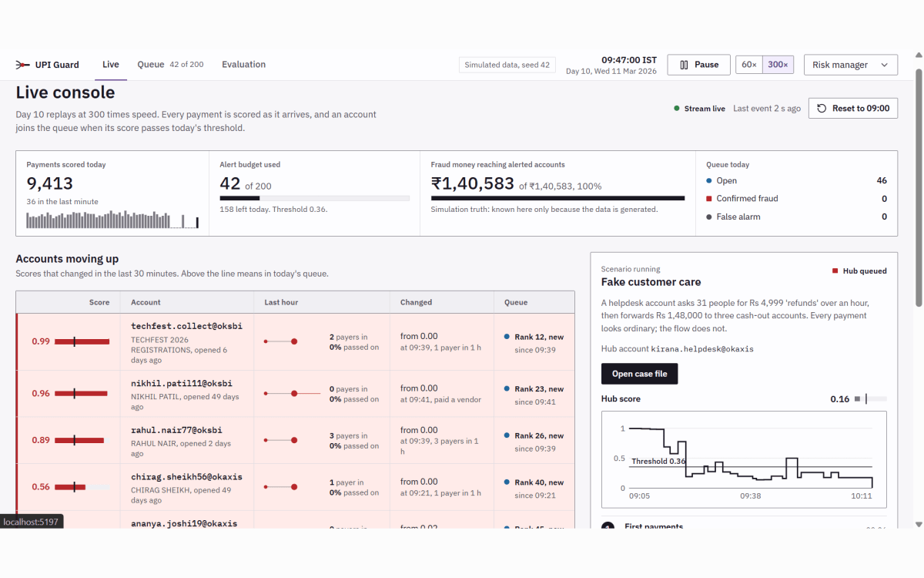Click the Simulated data, seed 42 badge
924x578 pixels.
tap(507, 65)
